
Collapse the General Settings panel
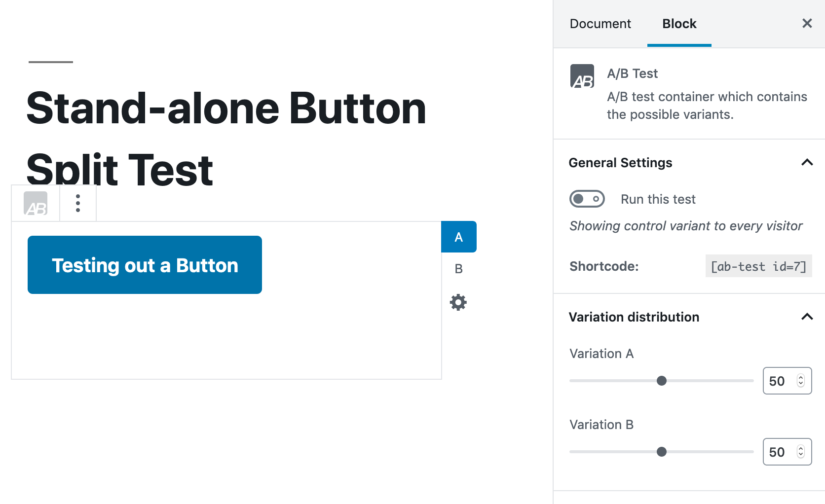(807, 163)
